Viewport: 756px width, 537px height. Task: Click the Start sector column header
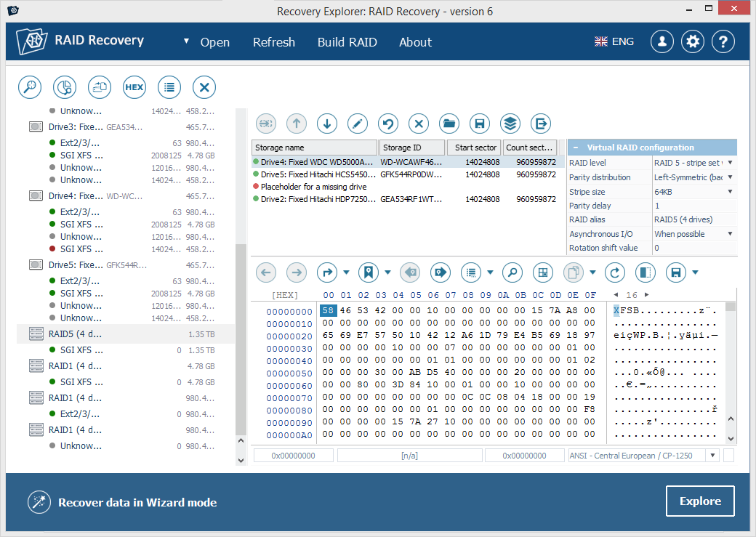click(474, 148)
